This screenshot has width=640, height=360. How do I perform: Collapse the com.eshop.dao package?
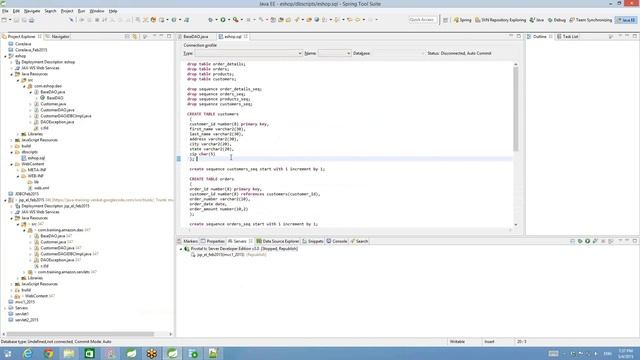click(24, 86)
